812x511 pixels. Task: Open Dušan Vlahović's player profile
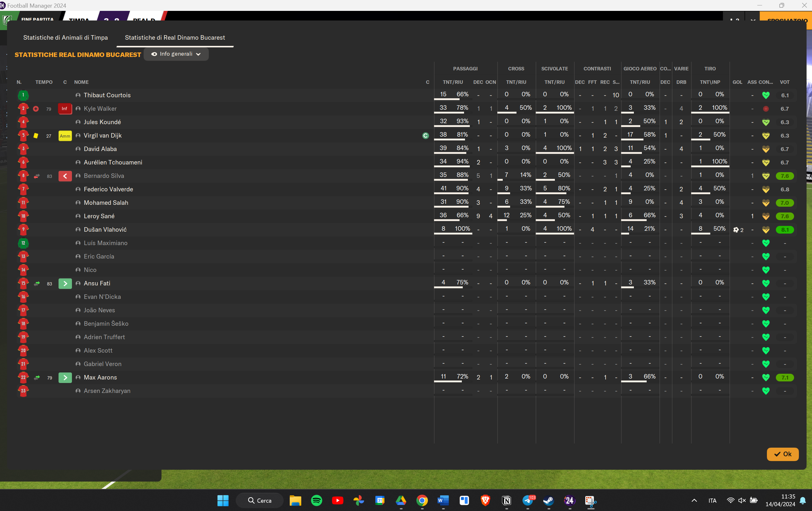[105, 230]
